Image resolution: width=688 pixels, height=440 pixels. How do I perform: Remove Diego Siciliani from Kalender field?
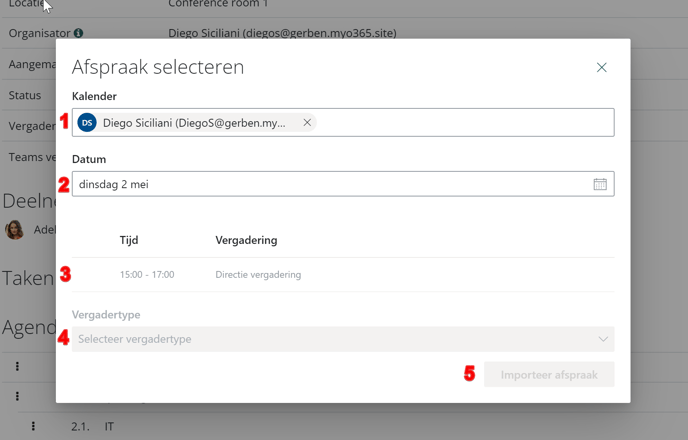307,122
